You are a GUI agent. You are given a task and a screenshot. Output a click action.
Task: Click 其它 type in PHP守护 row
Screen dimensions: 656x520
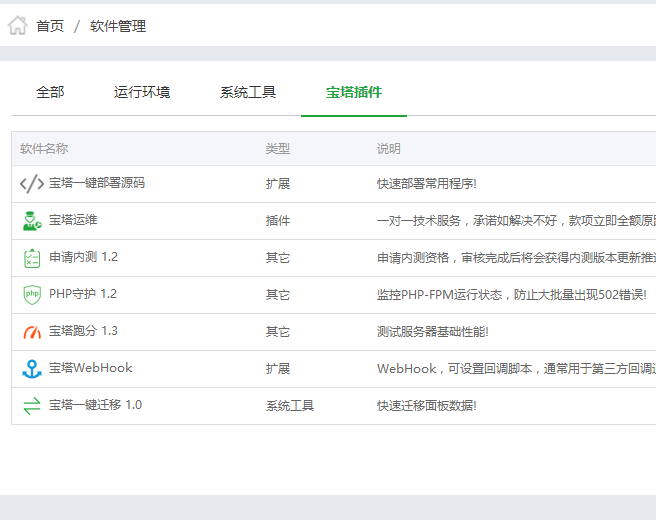click(x=278, y=295)
